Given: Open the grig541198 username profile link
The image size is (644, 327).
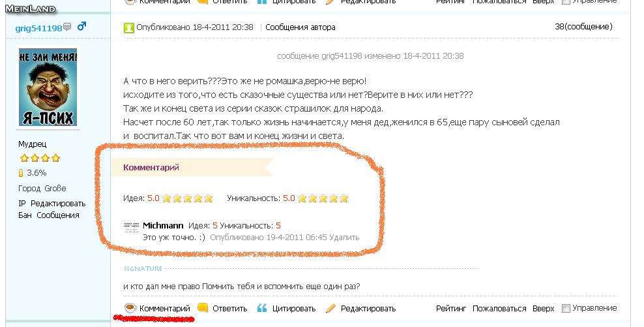Looking at the screenshot, I should point(38,28).
